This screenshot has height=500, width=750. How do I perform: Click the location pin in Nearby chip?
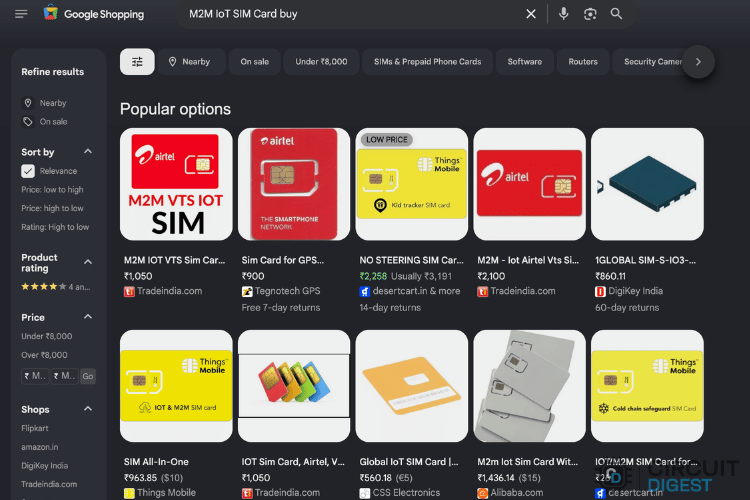pyautogui.click(x=173, y=62)
